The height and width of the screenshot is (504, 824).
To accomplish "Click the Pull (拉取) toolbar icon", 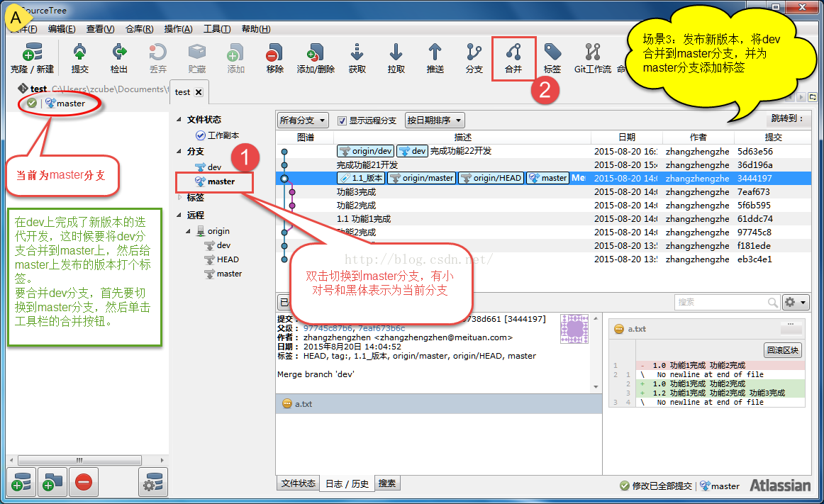I will click(x=396, y=58).
